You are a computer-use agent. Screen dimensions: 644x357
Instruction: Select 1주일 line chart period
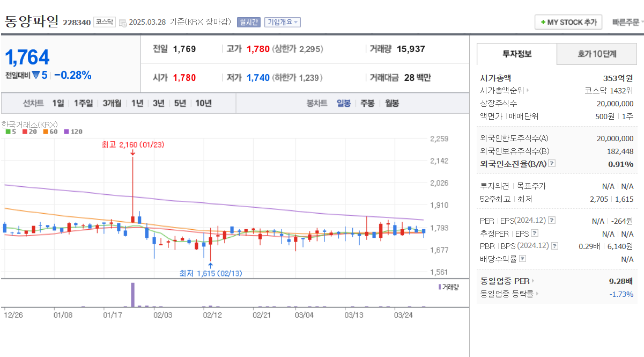click(x=83, y=103)
